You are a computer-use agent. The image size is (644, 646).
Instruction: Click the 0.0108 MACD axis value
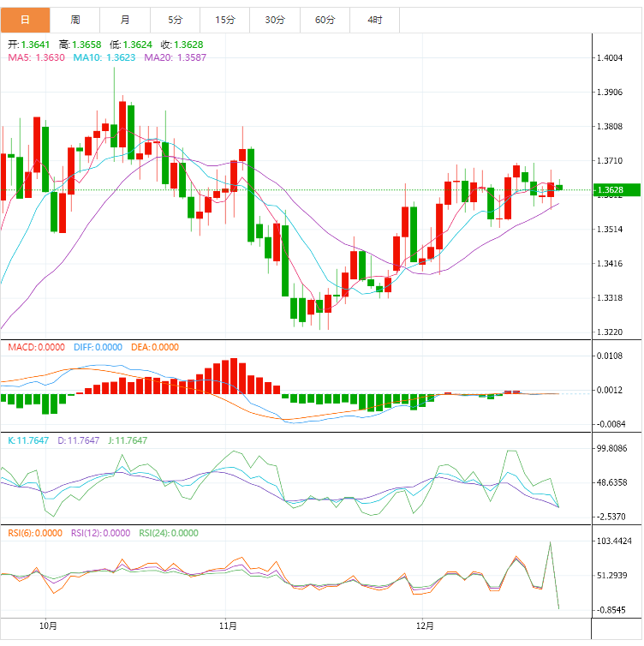tap(610, 356)
